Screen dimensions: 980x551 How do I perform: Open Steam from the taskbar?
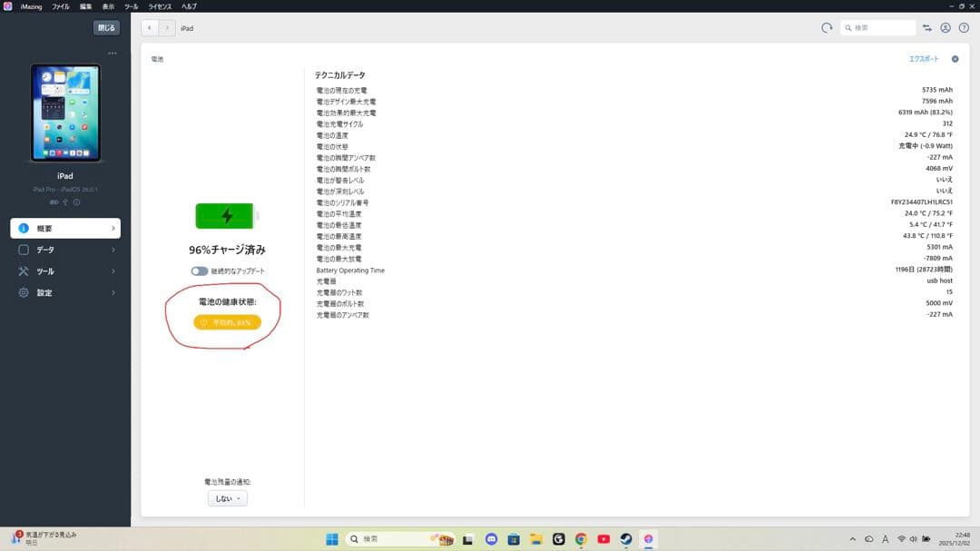626,538
